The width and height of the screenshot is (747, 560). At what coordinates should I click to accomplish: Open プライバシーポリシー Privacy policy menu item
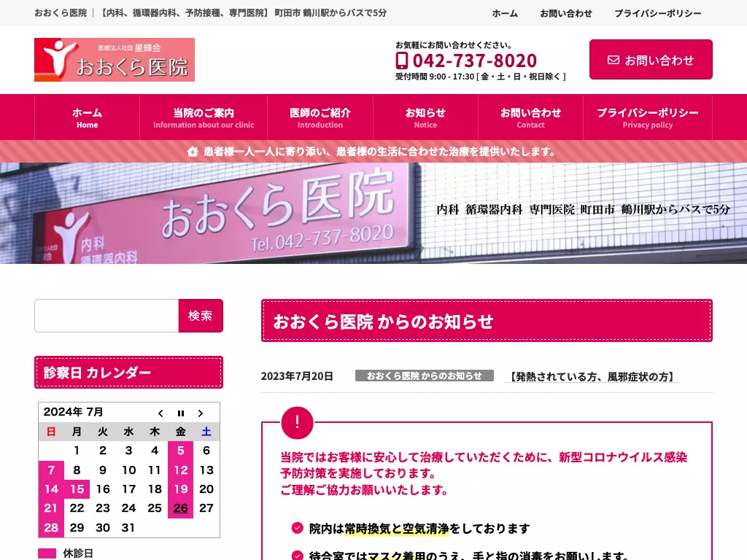click(648, 117)
